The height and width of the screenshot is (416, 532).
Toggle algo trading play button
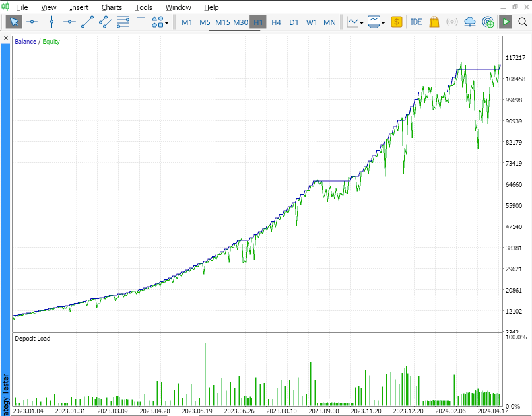(x=506, y=22)
